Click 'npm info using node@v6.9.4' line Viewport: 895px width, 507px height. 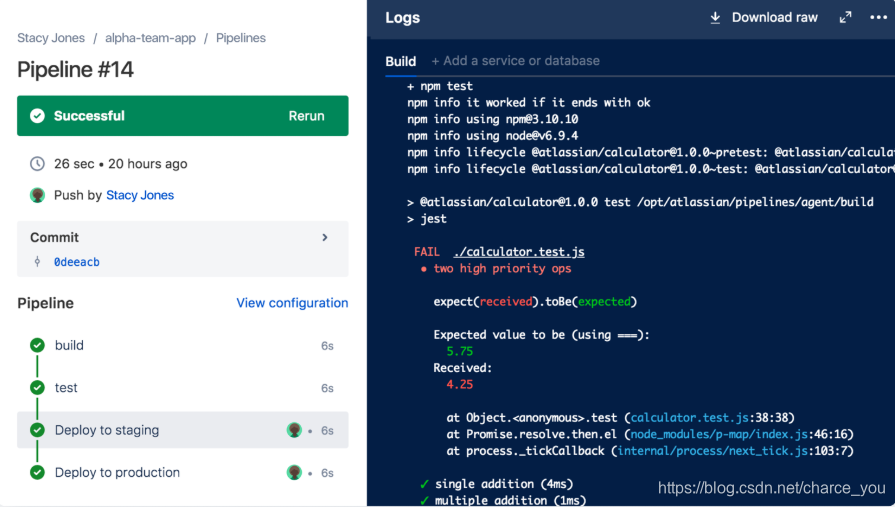[x=493, y=136]
